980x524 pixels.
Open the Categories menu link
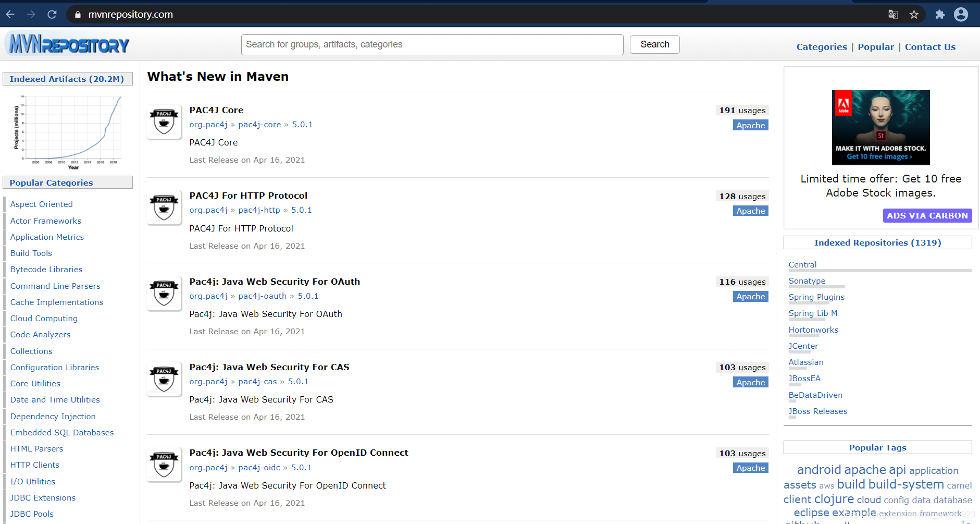(822, 47)
